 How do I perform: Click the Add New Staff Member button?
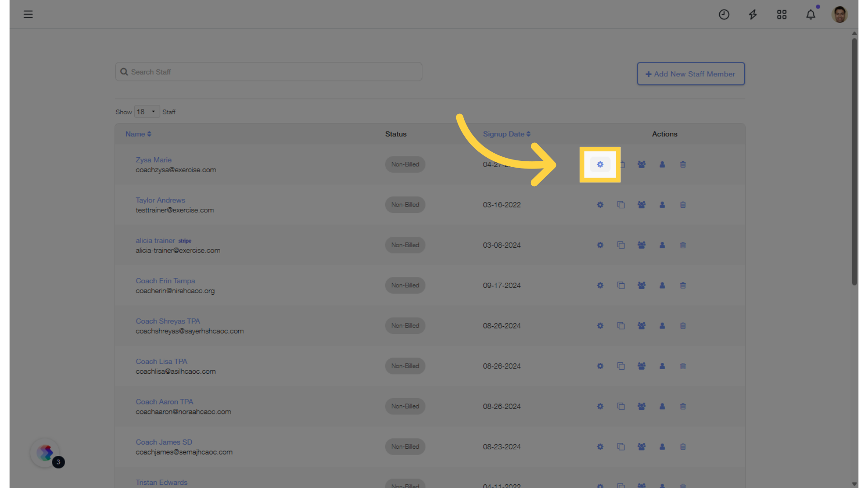691,74
